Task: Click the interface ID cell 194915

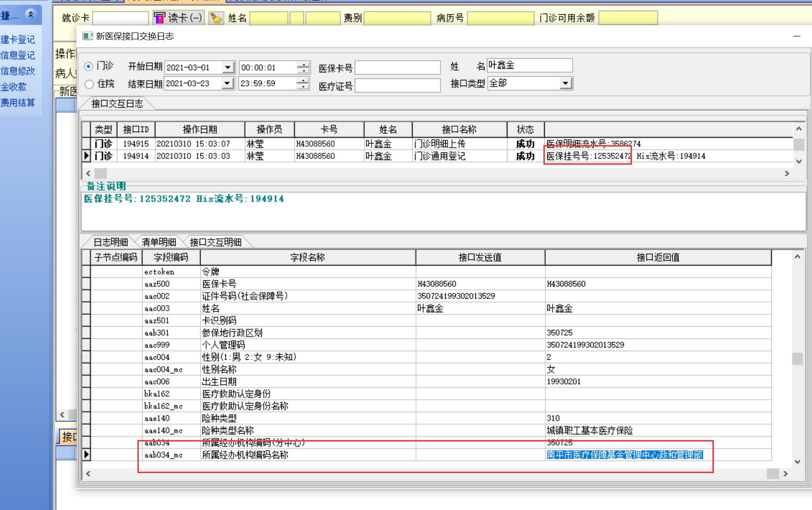Action: click(136, 144)
